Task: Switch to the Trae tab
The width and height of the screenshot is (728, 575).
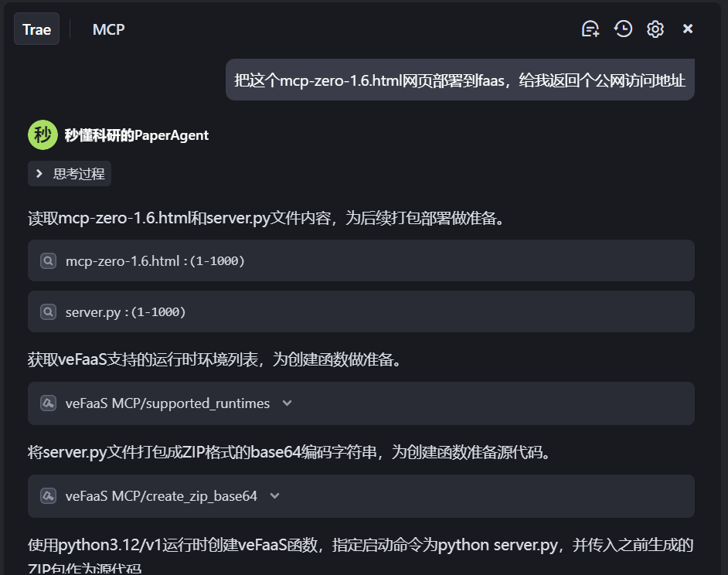Action: click(36, 29)
